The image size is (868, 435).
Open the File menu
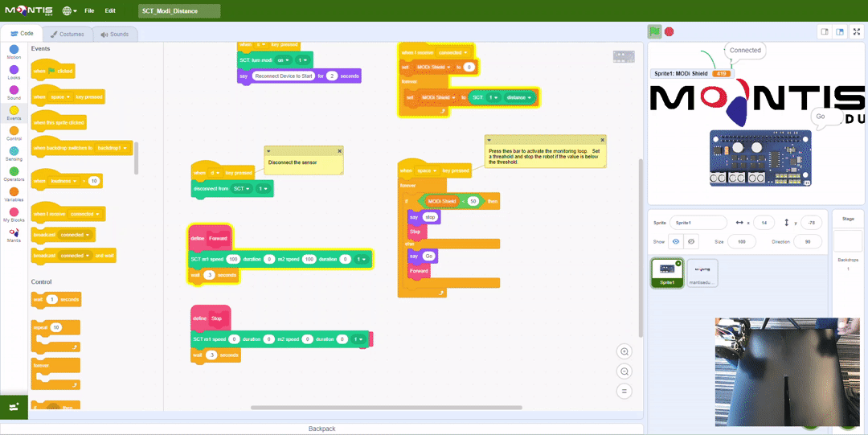[x=89, y=10]
